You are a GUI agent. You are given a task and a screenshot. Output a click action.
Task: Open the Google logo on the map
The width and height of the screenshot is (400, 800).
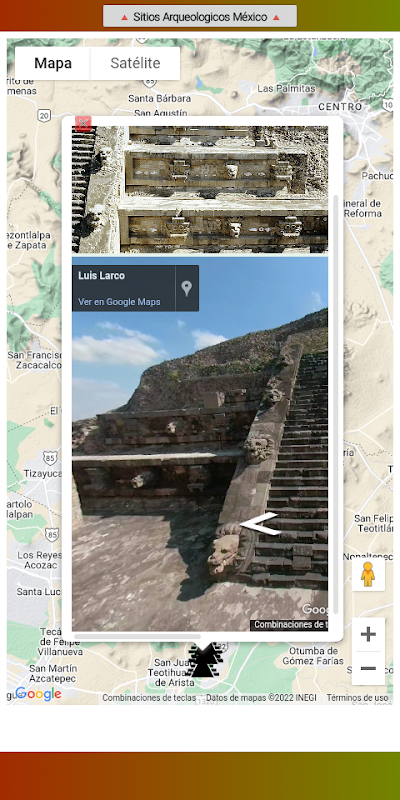click(x=38, y=693)
